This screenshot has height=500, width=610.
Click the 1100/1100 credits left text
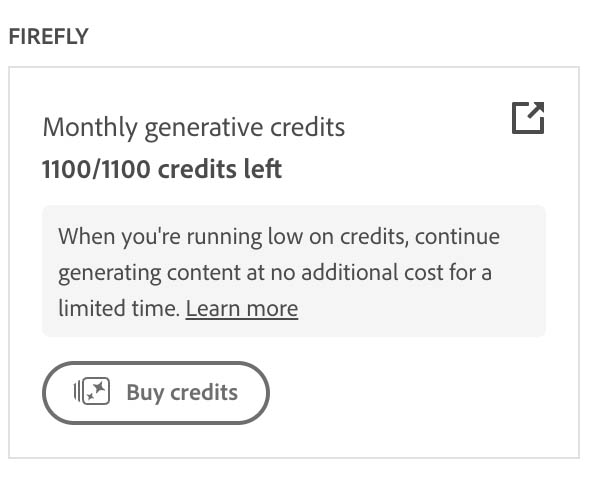162,169
